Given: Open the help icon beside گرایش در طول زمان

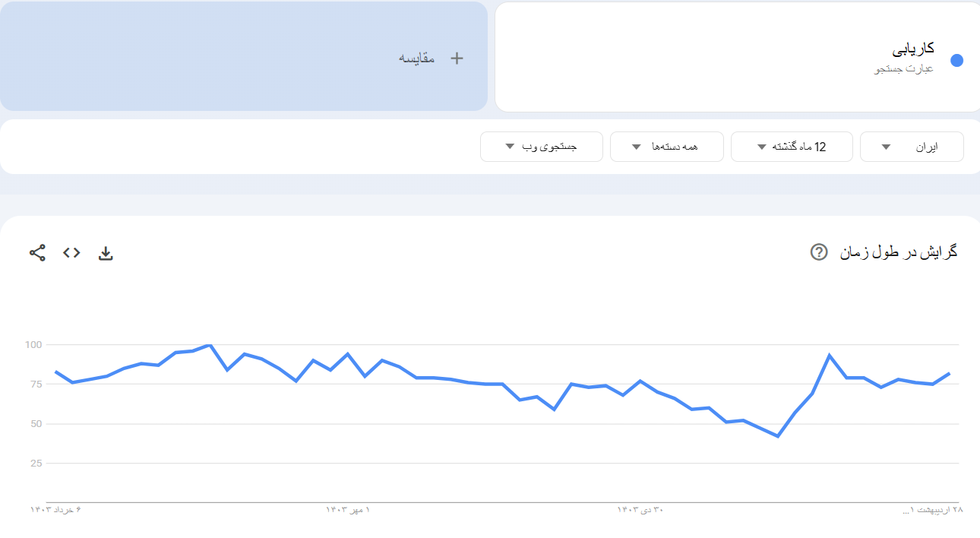Looking at the screenshot, I should (x=819, y=252).
